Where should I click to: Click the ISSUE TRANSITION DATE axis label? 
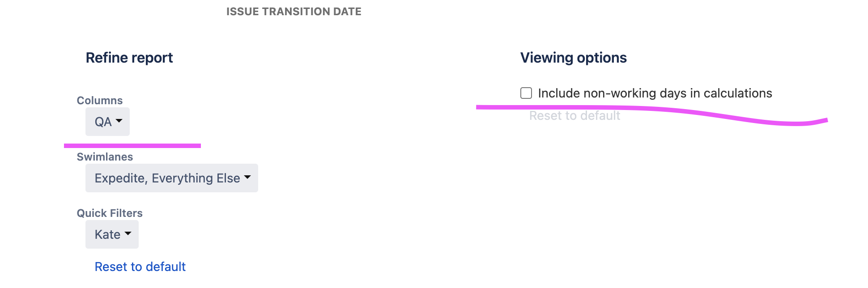pyautogui.click(x=294, y=12)
